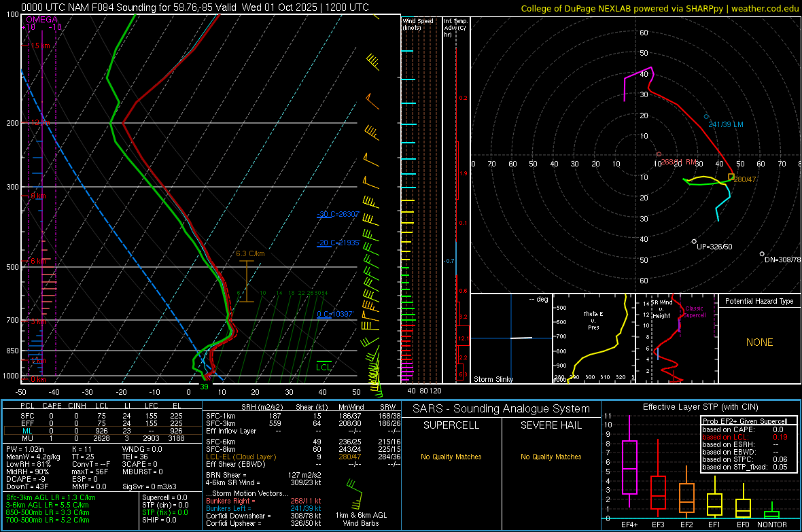The height and width of the screenshot is (532, 802).
Task: Click the BRN Shear = 127 m2/s2 line
Action: (x=264, y=475)
